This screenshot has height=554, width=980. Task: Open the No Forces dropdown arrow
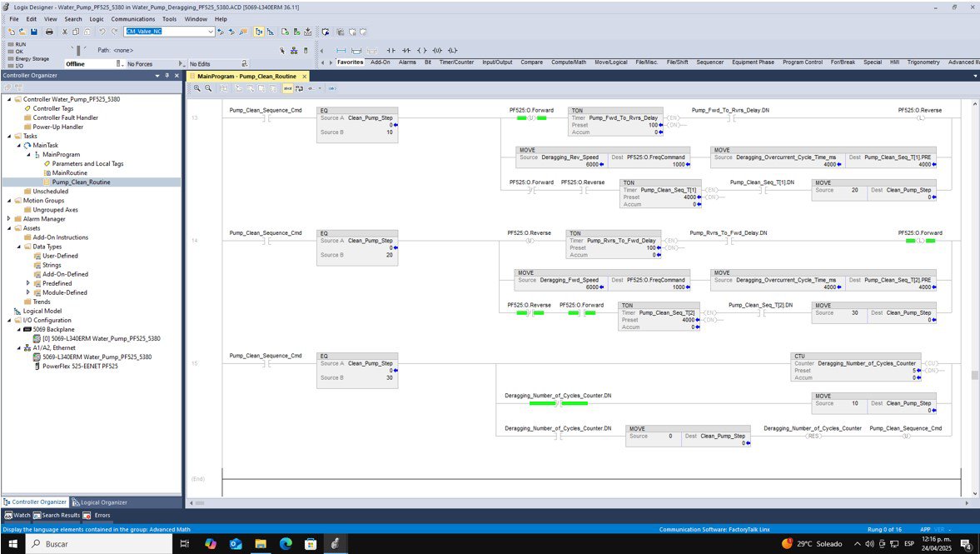180,64
